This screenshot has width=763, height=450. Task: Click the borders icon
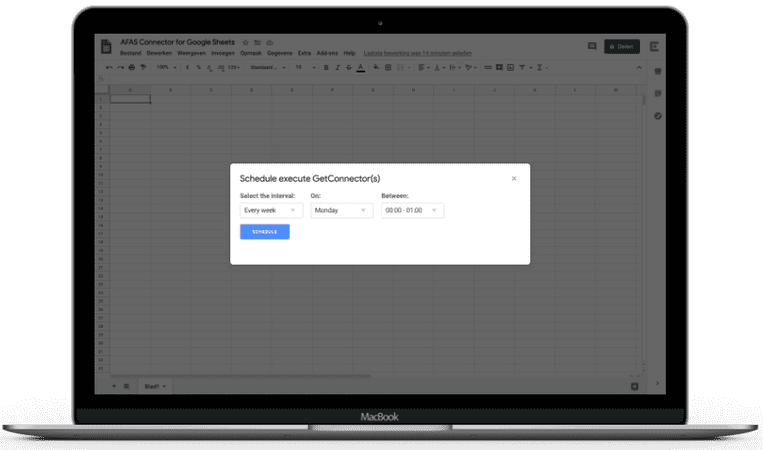(388, 68)
